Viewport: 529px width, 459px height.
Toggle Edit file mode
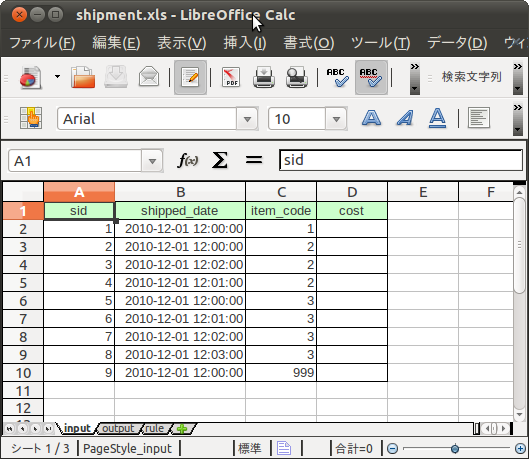pos(190,78)
